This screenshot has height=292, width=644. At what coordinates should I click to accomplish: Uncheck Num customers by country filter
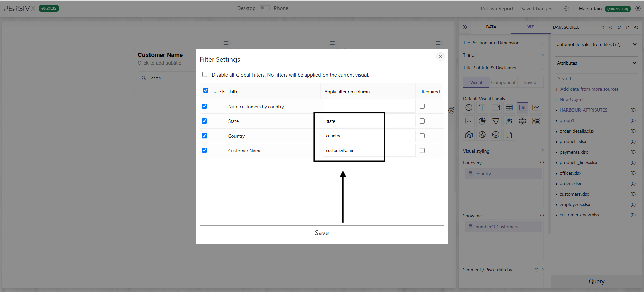tap(204, 106)
